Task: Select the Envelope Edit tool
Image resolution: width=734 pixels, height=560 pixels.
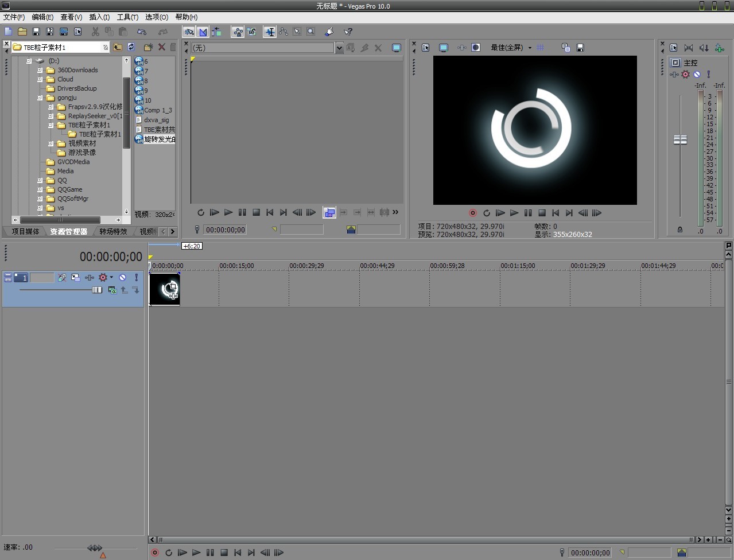Action: tap(283, 32)
